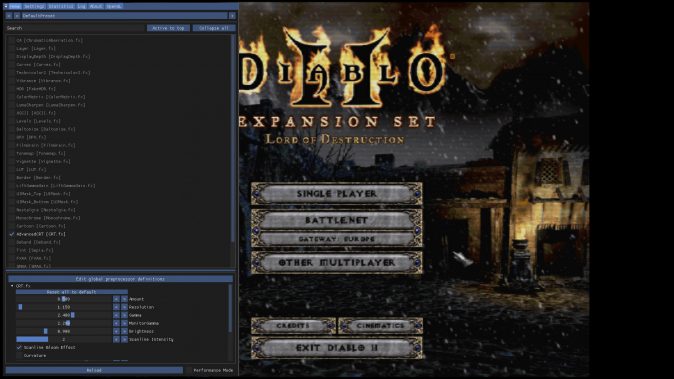The image size is (674, 379).
Task: Decrease the Amount value with minus button
Action: [116, 299]
